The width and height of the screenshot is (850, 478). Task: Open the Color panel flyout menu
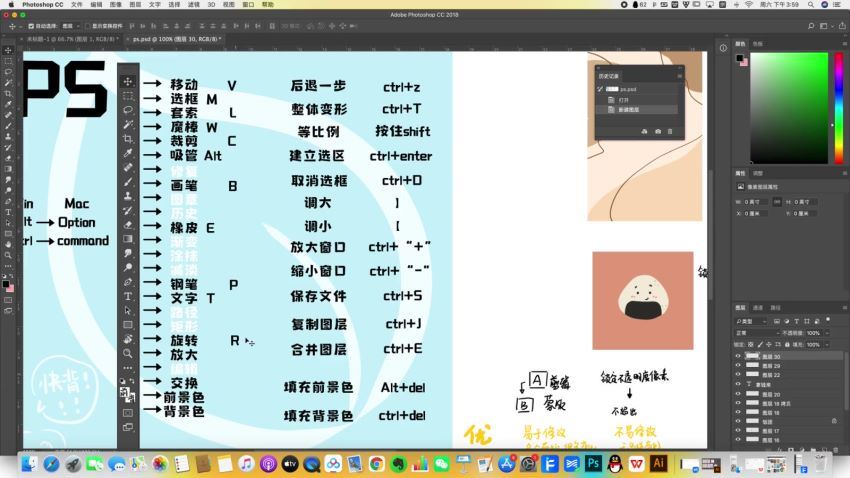(844, 44)
